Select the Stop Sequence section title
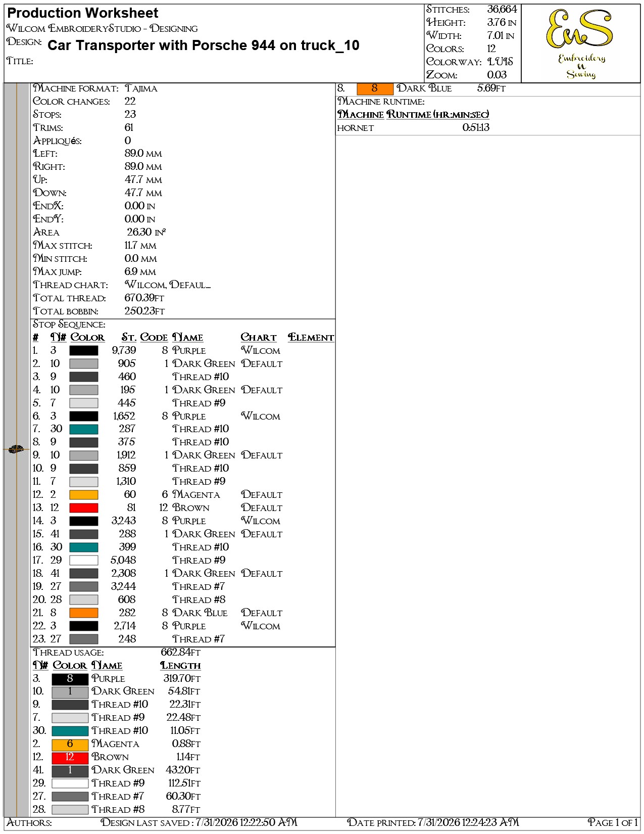Screen dimensions: 644x834 click(x=69, y=325)
